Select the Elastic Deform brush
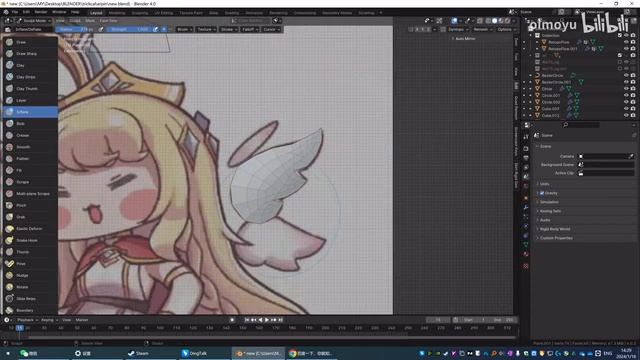Viewport: 640px width, 360px height. 31,229
